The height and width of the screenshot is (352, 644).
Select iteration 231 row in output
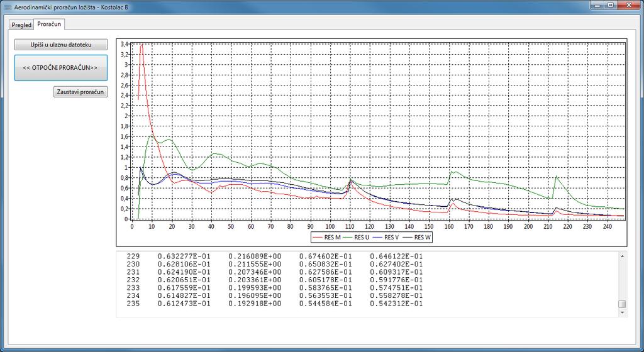click(x=275, y=272)
